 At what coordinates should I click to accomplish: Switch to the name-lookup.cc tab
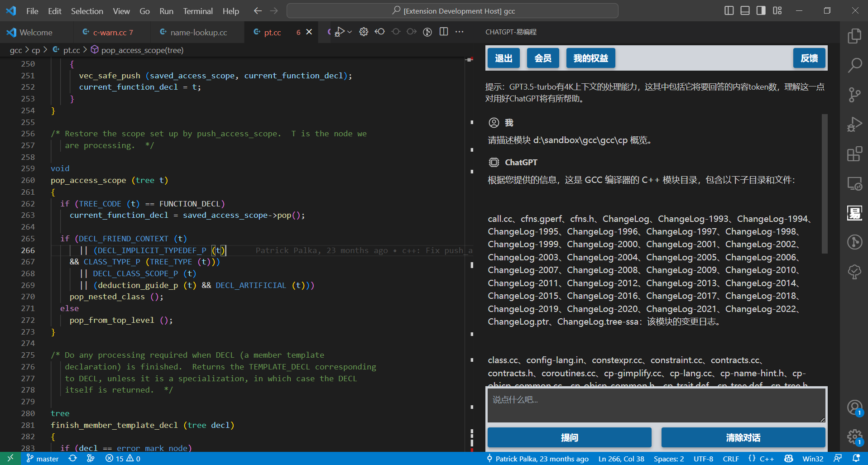pyautogui.click(x=198, y=32)
